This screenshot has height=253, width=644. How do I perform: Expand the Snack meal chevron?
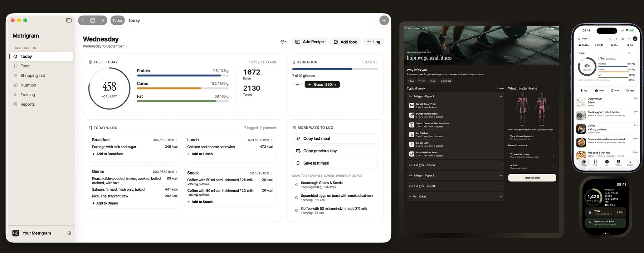(x=272, y=173)
